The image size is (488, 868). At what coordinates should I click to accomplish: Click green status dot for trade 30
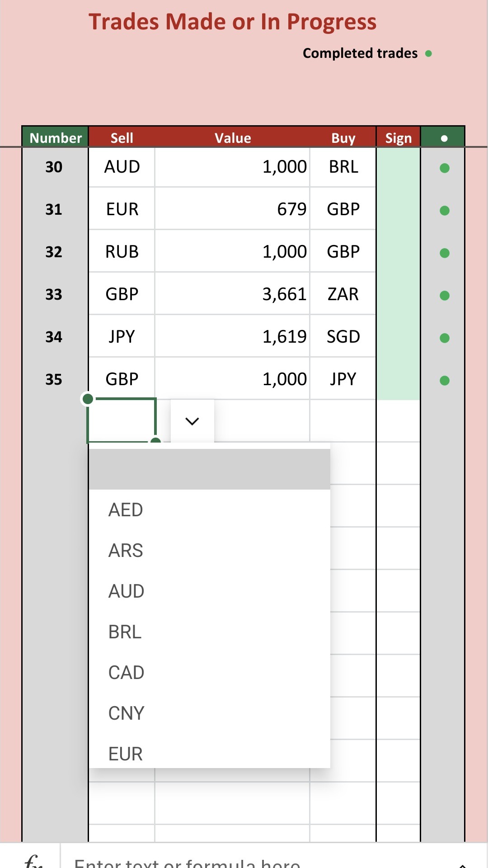point(445,168)
